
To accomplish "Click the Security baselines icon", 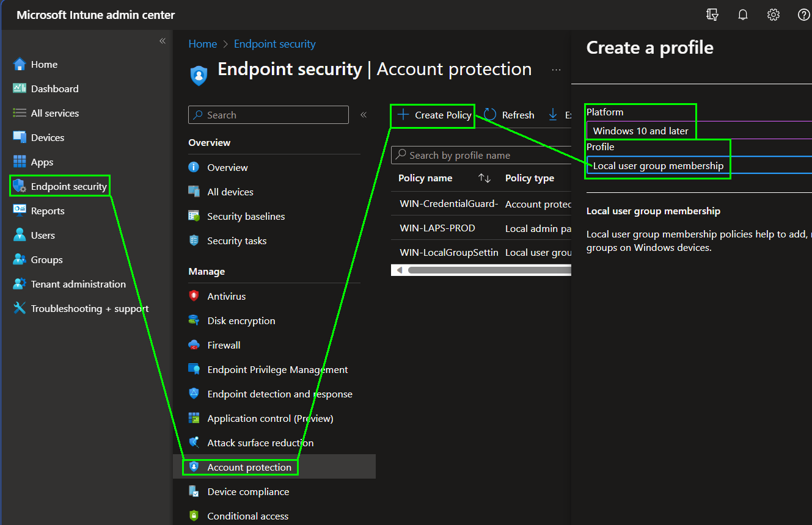I will 194,216.
